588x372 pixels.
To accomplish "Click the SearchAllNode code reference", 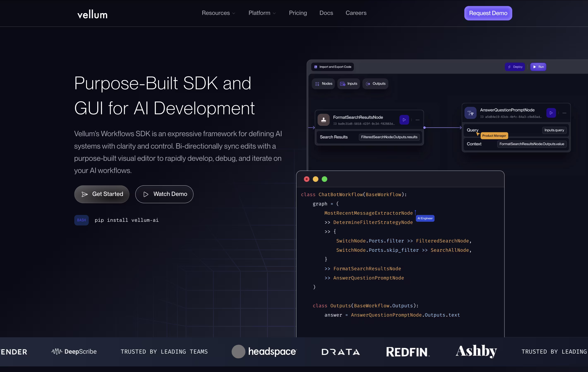I will (449, 250).
